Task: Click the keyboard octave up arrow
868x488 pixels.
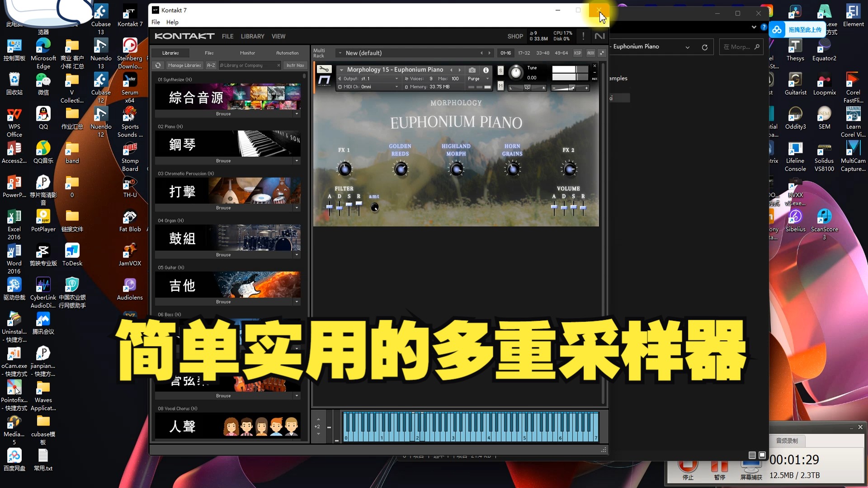Action: (x=318, y=420)
